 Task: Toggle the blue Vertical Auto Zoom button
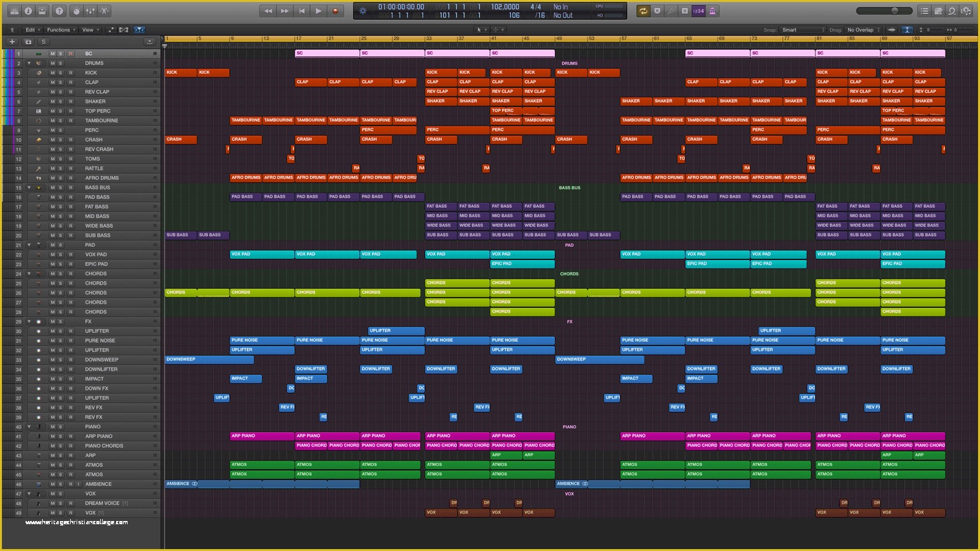(x=907, y=30)
